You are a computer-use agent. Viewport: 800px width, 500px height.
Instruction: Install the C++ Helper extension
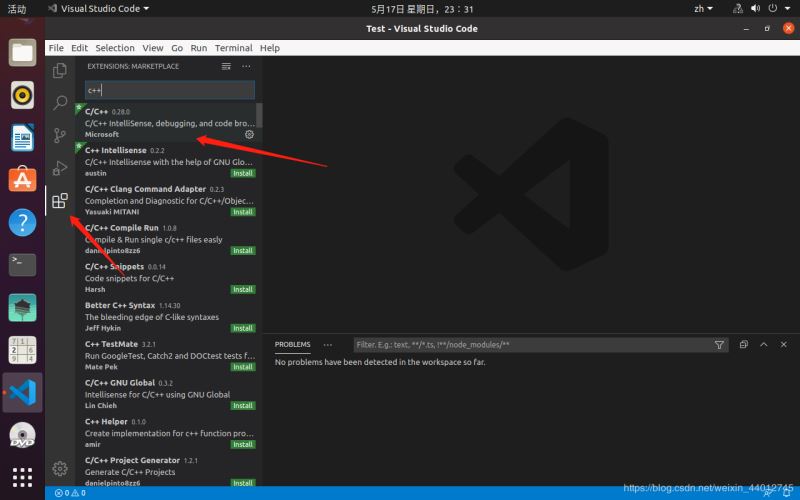[x=243, y=444]
